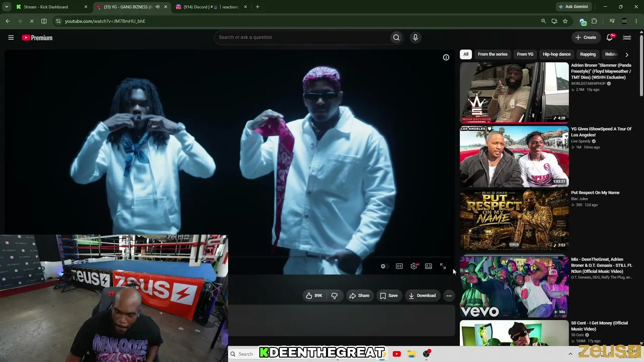Open the YouTube account avatar menu
The height and width of the screenshot is (362, 644).
pyautogui.click(x=627, y=37)
